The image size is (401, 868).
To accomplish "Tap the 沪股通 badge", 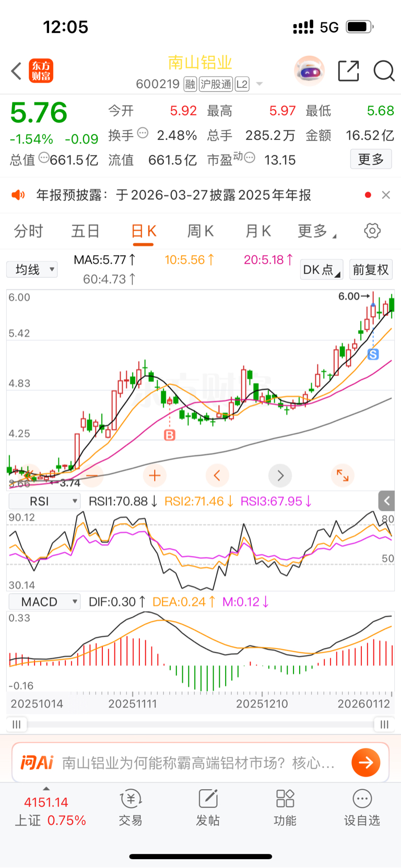I will [216, 84].
